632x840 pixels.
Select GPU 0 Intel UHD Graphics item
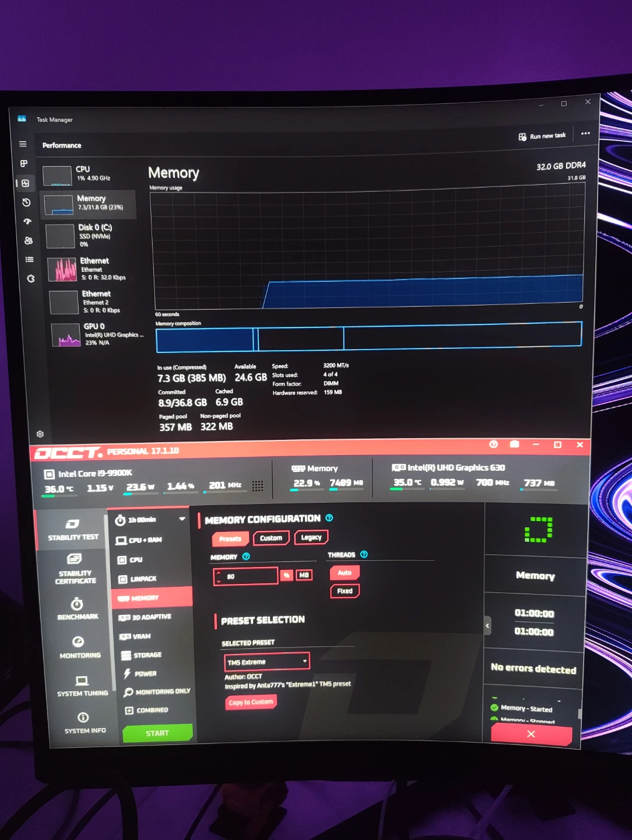(x=96, y=335)
